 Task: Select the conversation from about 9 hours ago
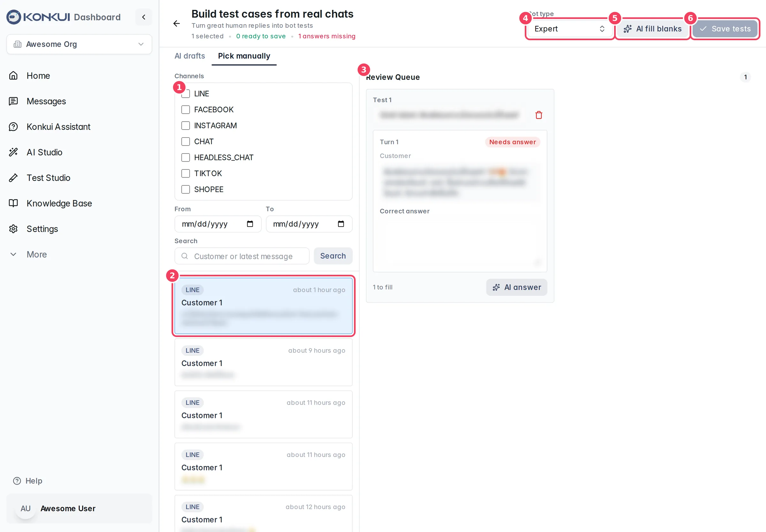click(263, 362)
